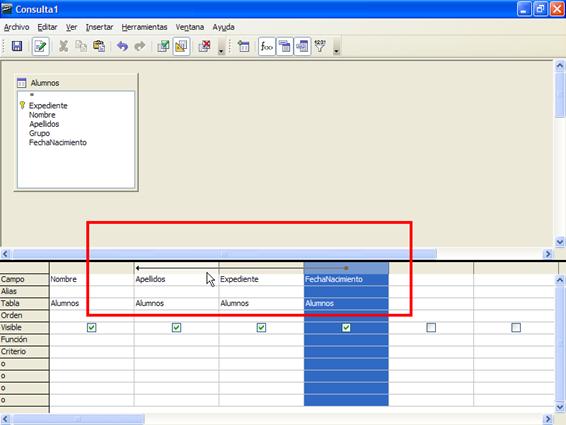Click the Cut scissors icon

[x=64, y=46]
